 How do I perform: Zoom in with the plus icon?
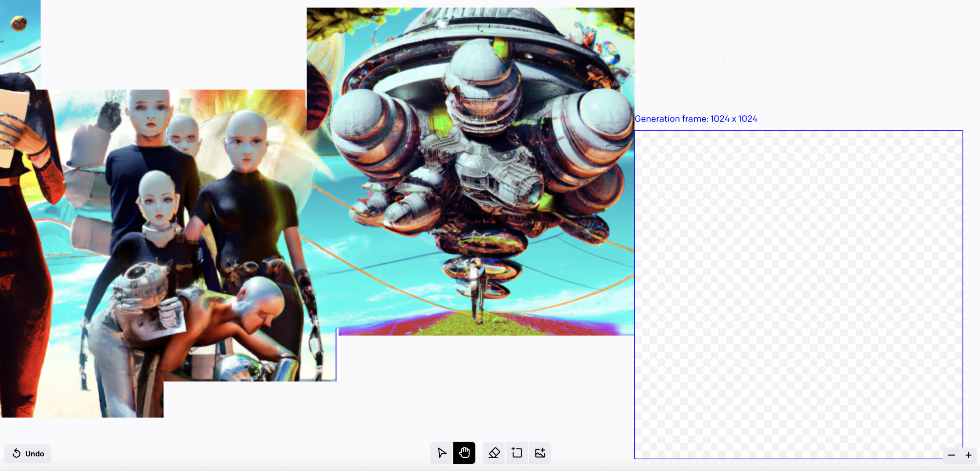click(x=969, y=455)
